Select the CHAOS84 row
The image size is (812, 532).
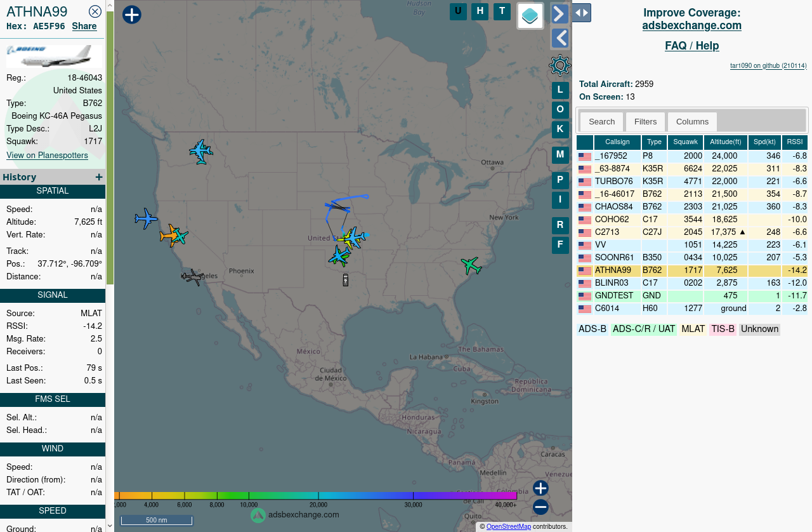point(692,207)
